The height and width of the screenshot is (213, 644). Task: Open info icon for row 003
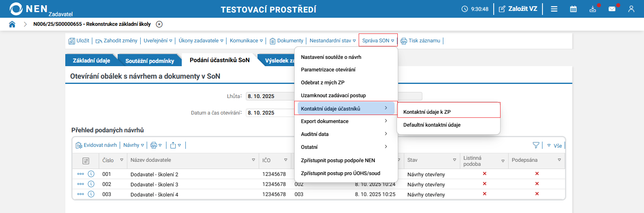(x=91, y=194)
